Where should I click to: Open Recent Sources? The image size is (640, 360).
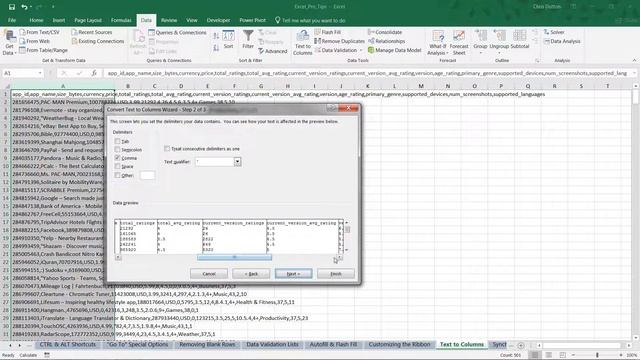pyautogui.click(x=91, y=32)
